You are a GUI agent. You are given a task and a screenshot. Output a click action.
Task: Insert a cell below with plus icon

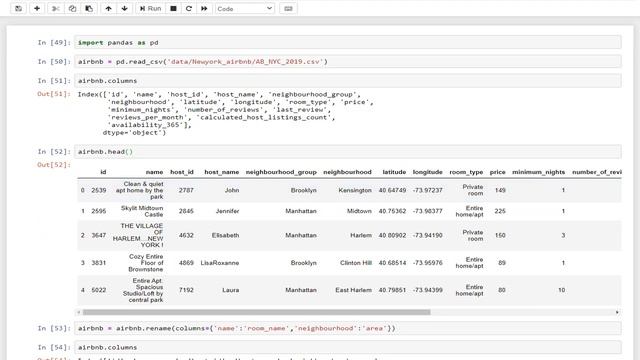tap(37, 9)
